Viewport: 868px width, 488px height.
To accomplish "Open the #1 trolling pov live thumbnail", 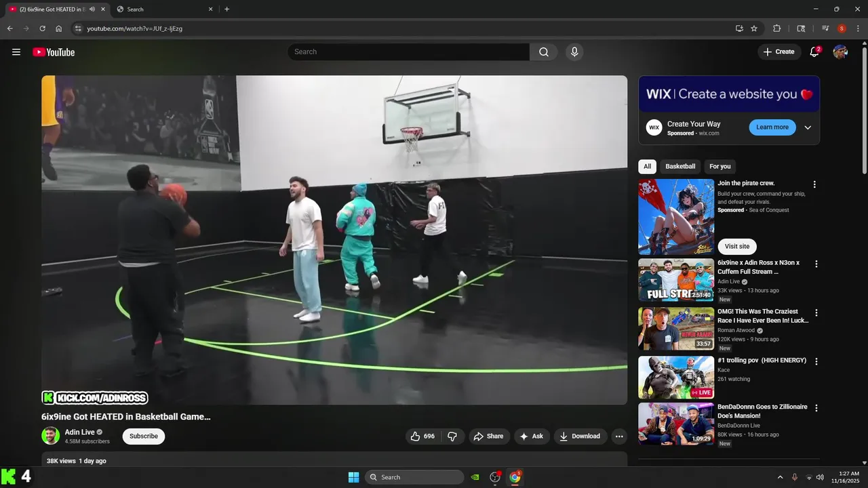I will coord(676,378).
